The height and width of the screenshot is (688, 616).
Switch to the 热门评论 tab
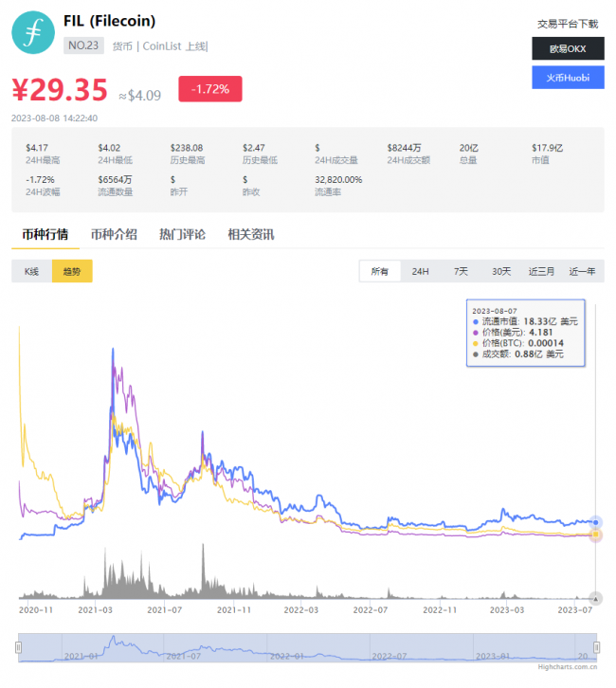(x=182, y=235)
